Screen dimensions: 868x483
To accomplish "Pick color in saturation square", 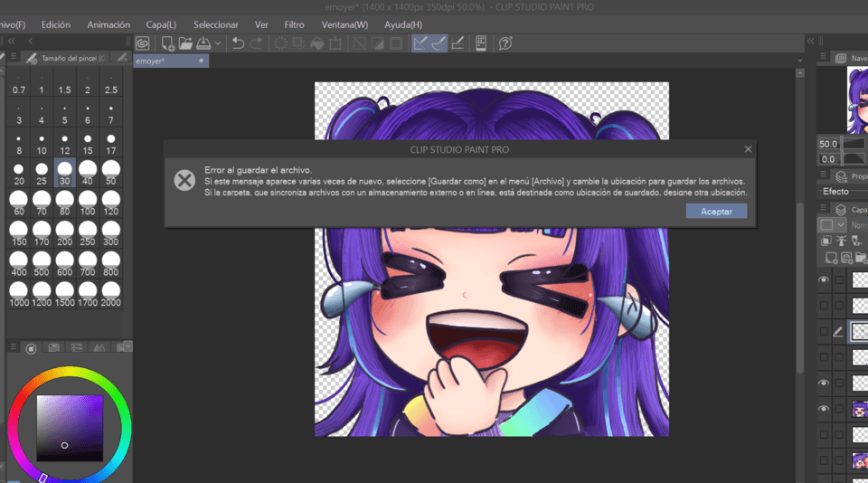I will click(70, 428).
